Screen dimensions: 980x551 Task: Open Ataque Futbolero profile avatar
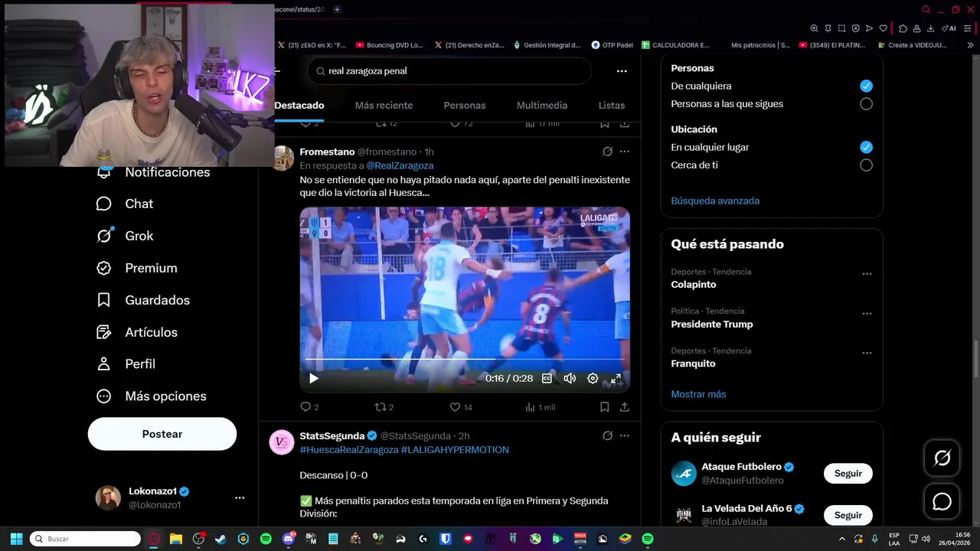tap(684, 474)
